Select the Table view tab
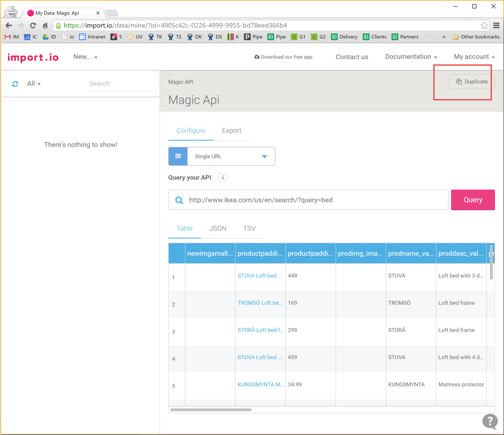504x435 pixels. pos(184,228)
